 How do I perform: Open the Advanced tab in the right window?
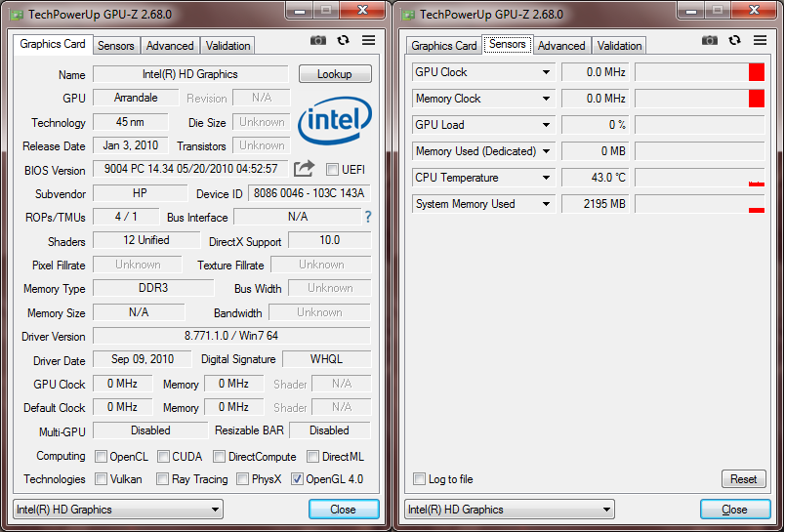coord(561,46)
